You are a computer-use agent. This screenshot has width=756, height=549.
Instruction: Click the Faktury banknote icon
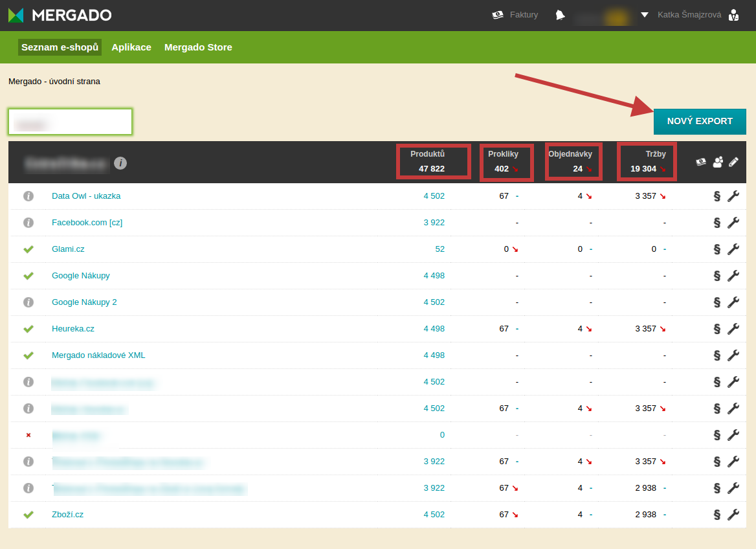point(498,15)
